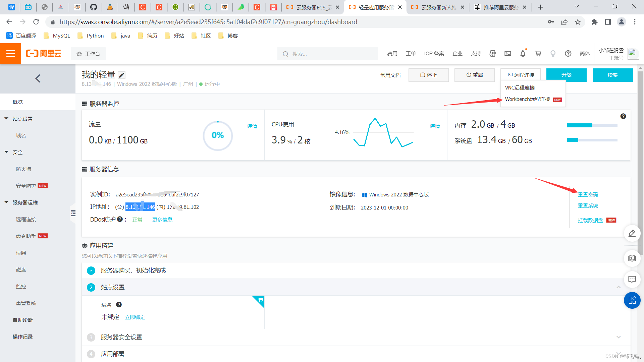644x362 pixels.
Task: Expand the 服务器安全设置 step
Action: (x=618, y=337)
